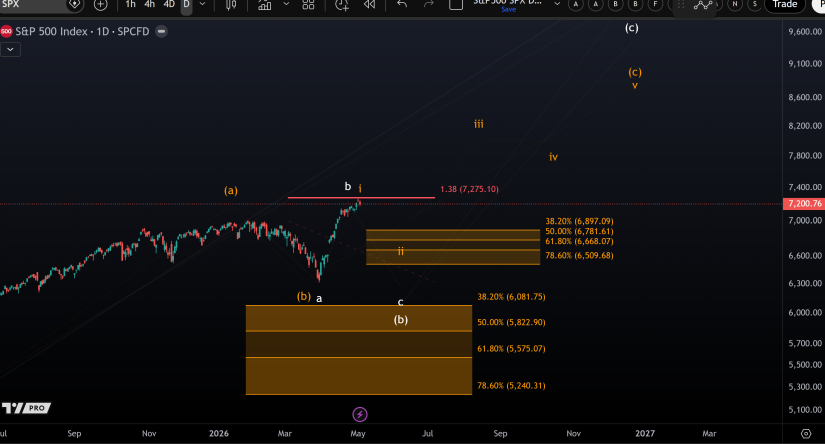Click the purple lightning bolt icon
The image size is (825, 444).
click(x=360, y=415)
